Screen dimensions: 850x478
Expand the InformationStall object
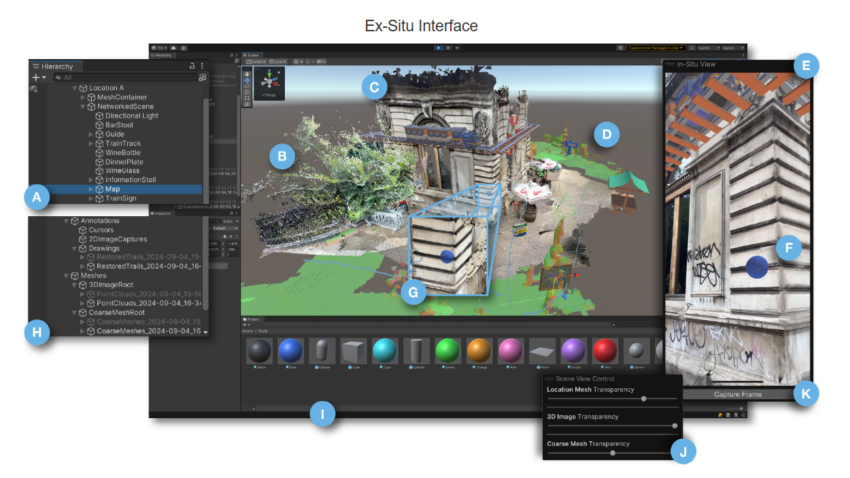pos(91,180)
